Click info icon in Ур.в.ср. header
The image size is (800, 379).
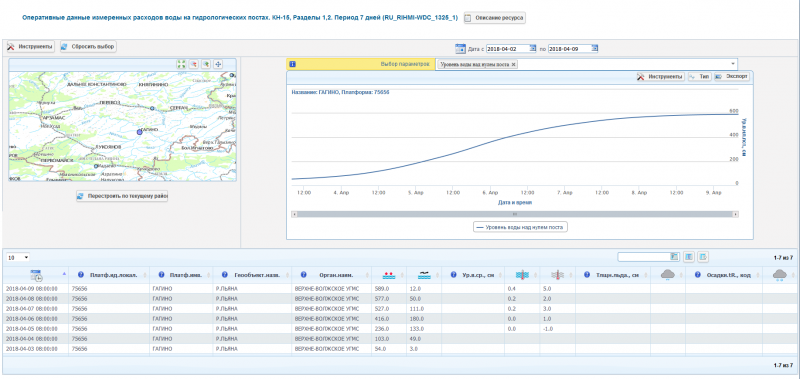(x=453, y=275)
